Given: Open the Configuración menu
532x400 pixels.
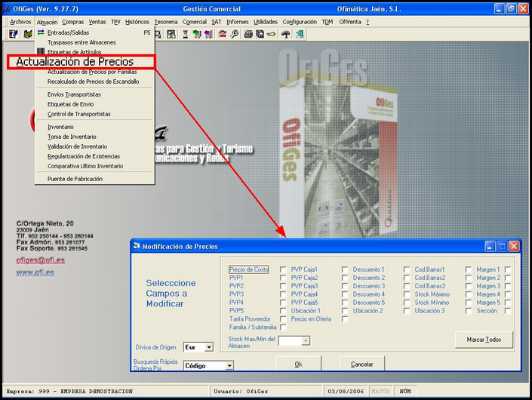Looking at the screenshot, I should [x=300, y=22].
